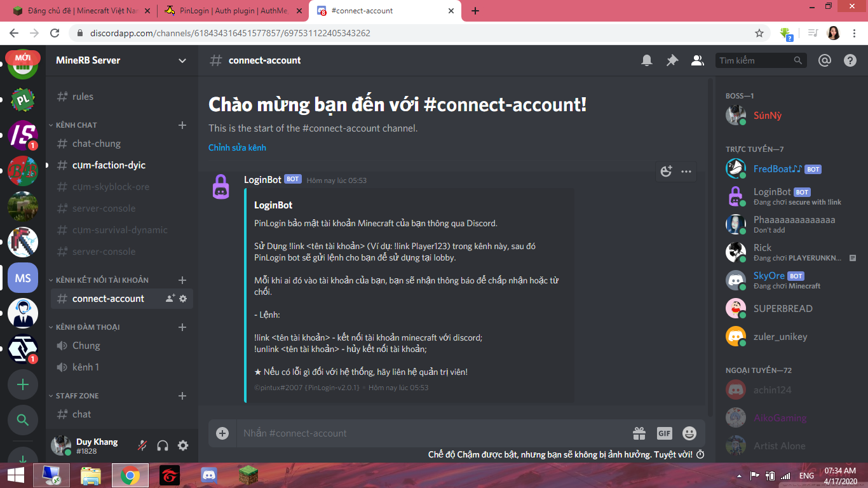Add reaction to LoginBot message

point(666,171)
